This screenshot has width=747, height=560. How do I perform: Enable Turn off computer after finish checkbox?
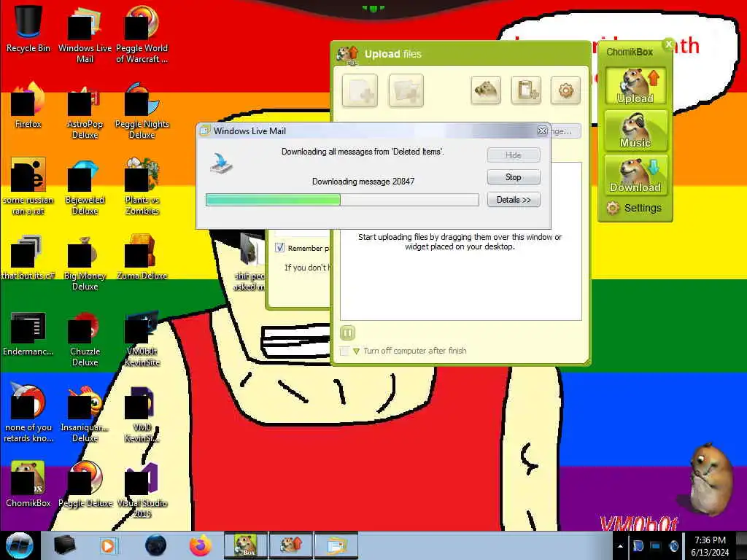344,351
